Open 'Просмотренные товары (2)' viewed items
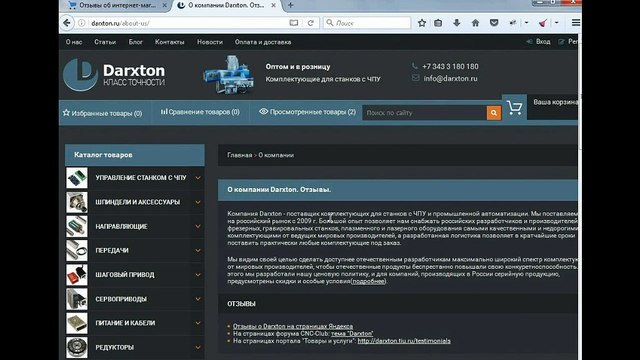The width and height of the screenshot is (640, 360). (308, 112)
